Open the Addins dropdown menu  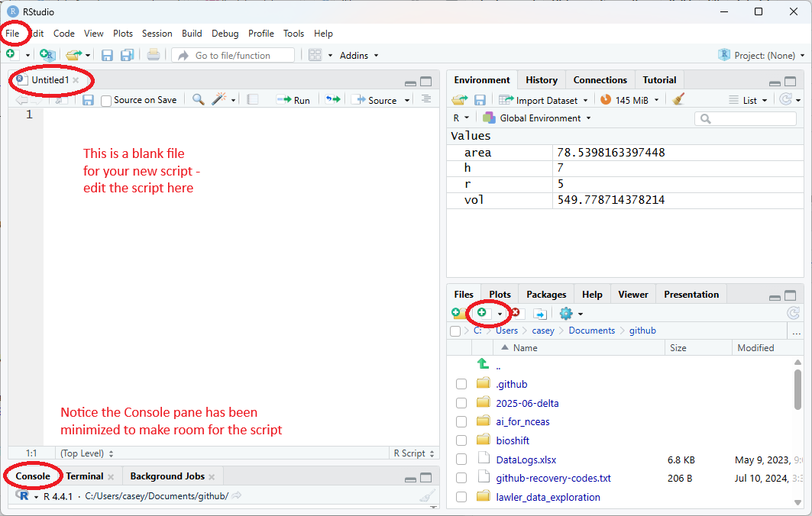click(x=359, y=55)
